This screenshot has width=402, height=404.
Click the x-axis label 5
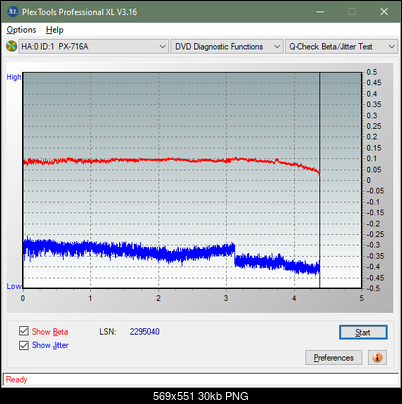coord(361,298)
